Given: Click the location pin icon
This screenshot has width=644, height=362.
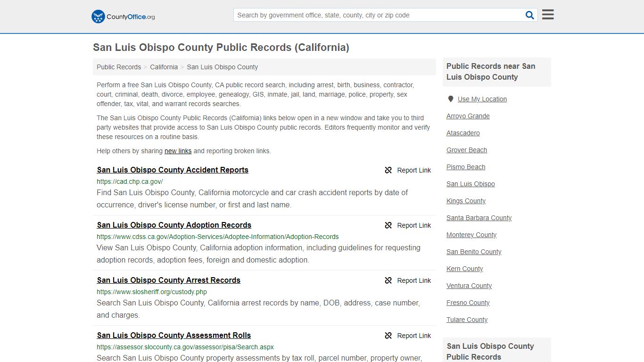Looking at the screenshot, I should click(451, 99).
